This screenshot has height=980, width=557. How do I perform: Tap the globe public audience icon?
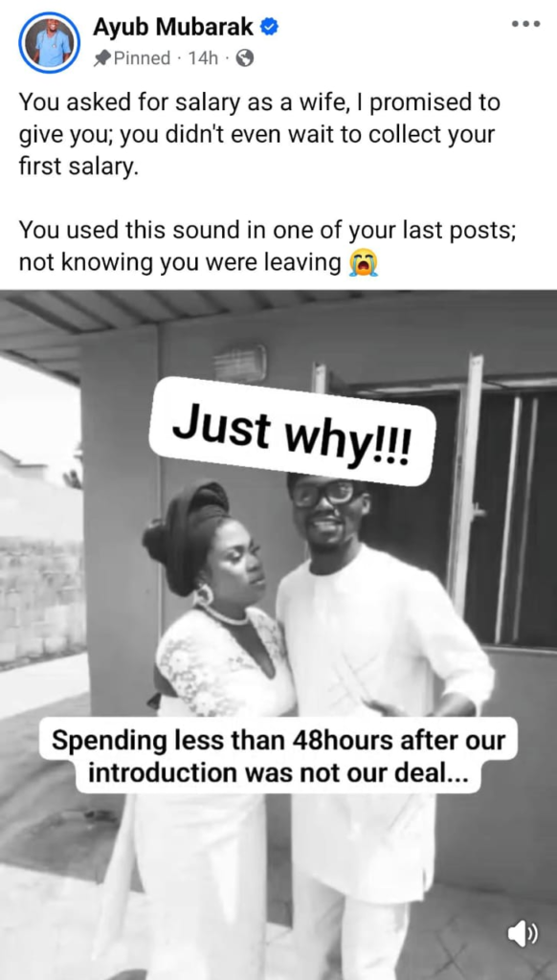[x=244, y=58]
